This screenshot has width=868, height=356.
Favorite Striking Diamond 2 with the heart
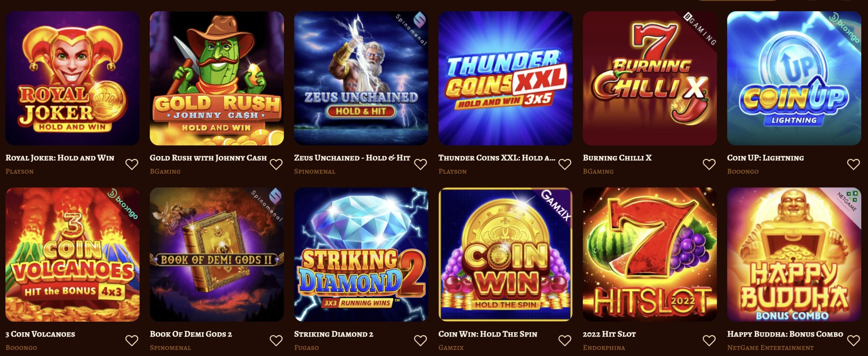click(x=420, y=340)
